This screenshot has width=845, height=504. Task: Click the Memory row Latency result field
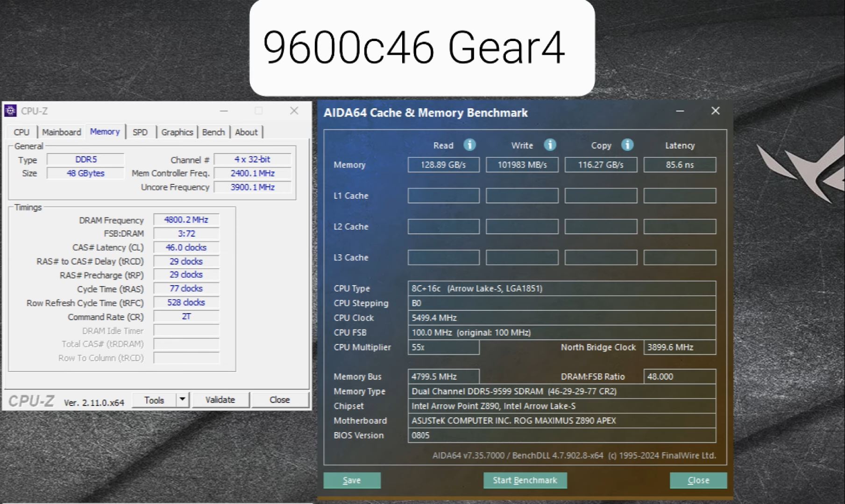tap(680, 164)
